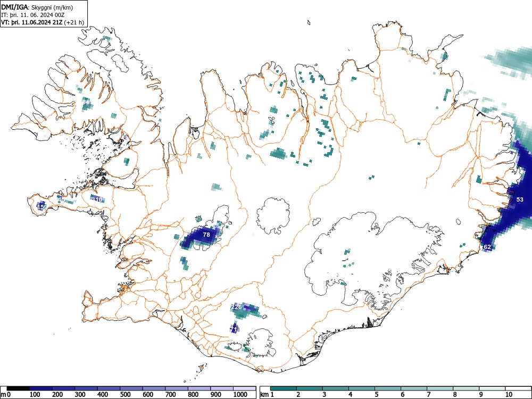Select the teal swatch between km 5 and 6
This screenshot has height=399, width=532.
coord(387,388)
